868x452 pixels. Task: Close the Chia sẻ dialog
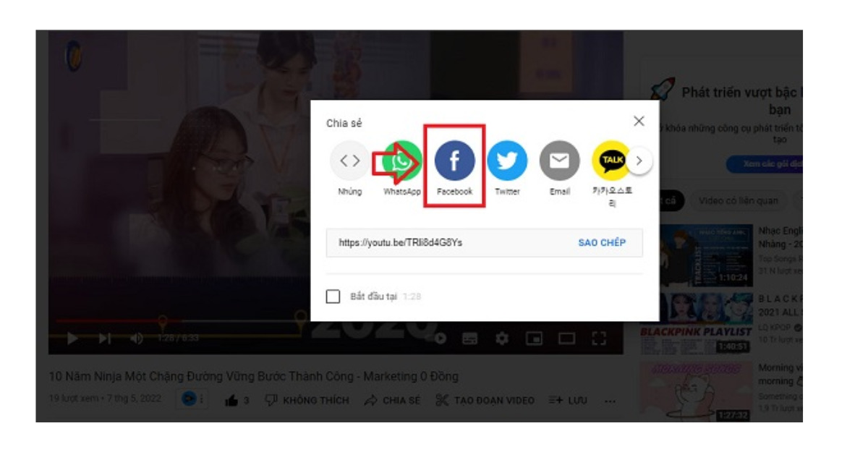pyautogui.click(x=639, y=121)
